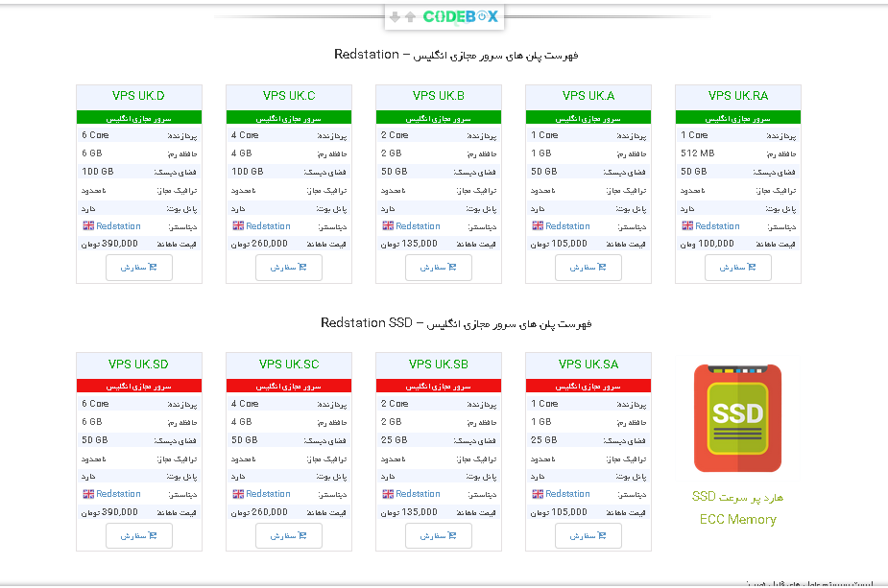The image size is (888, 588).
Task: Order the VPS UK.B plan
Action: pos(439,267)
